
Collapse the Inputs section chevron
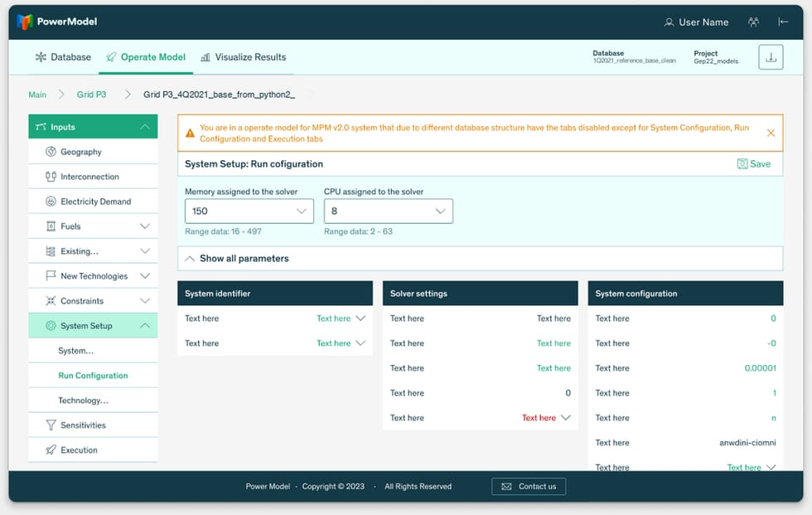click(145, 127)
